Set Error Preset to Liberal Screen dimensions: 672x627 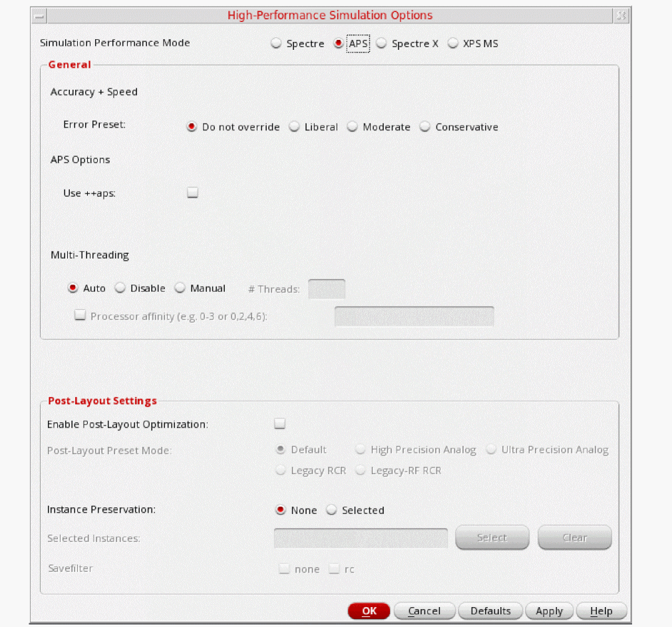click(294, 127)
